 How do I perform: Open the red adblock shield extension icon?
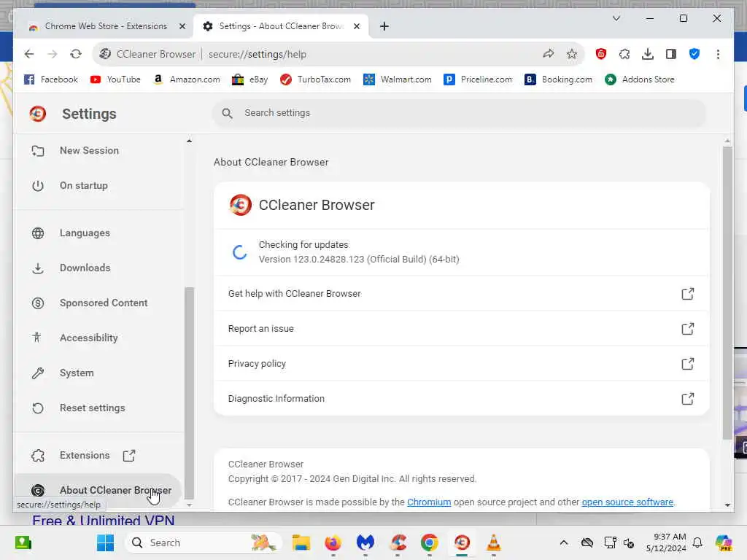click(x=601, y=54)
